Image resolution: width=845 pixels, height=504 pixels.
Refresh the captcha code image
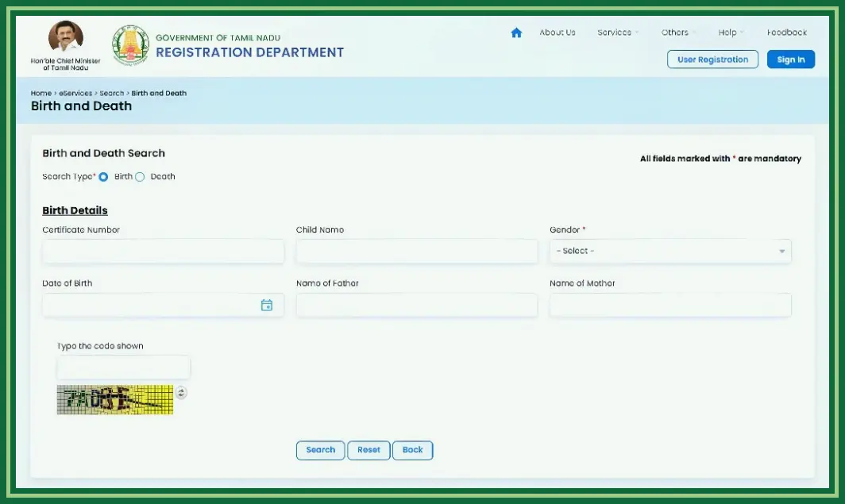click(x=181, y=393)
